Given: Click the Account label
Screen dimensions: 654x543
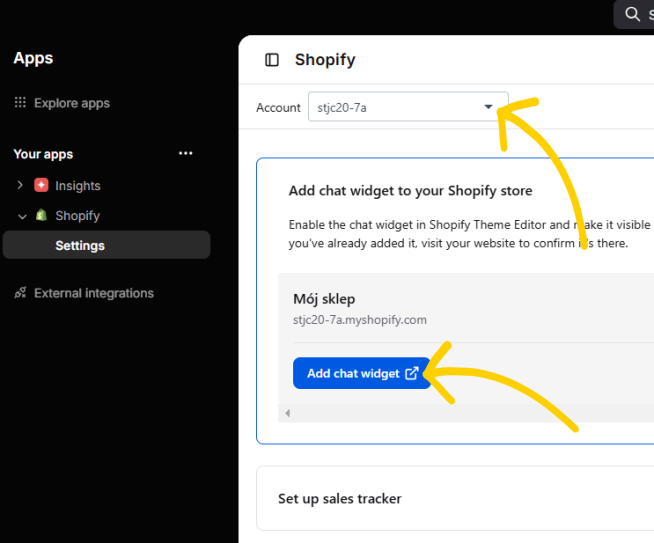Looking at the screenshot, I should pyautogui.click(x=278, y=108).
